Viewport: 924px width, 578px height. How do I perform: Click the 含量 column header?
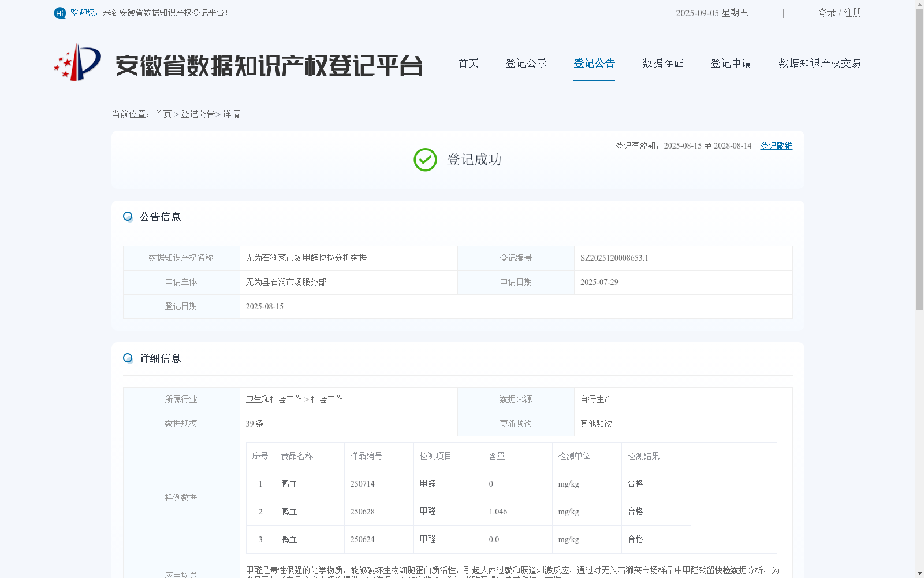[497, 456]
